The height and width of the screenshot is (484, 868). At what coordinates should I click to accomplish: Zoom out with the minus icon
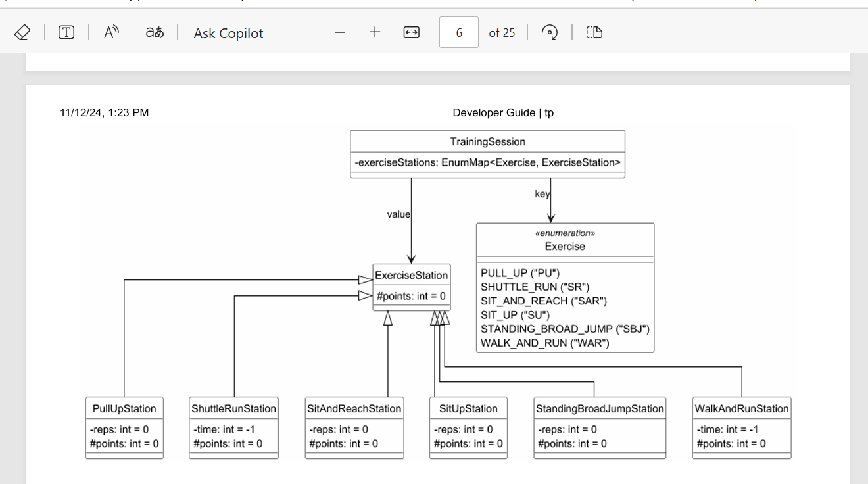pos(340,32)
